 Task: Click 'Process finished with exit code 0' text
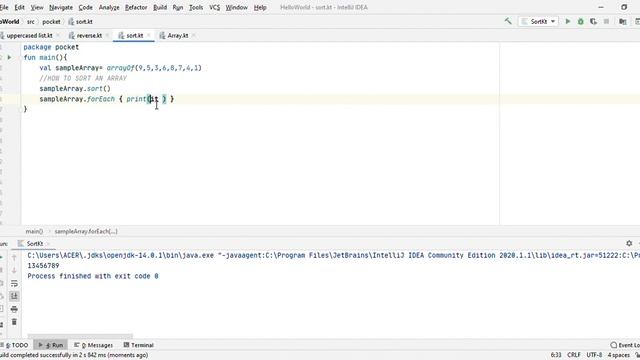tap(93, 276)
